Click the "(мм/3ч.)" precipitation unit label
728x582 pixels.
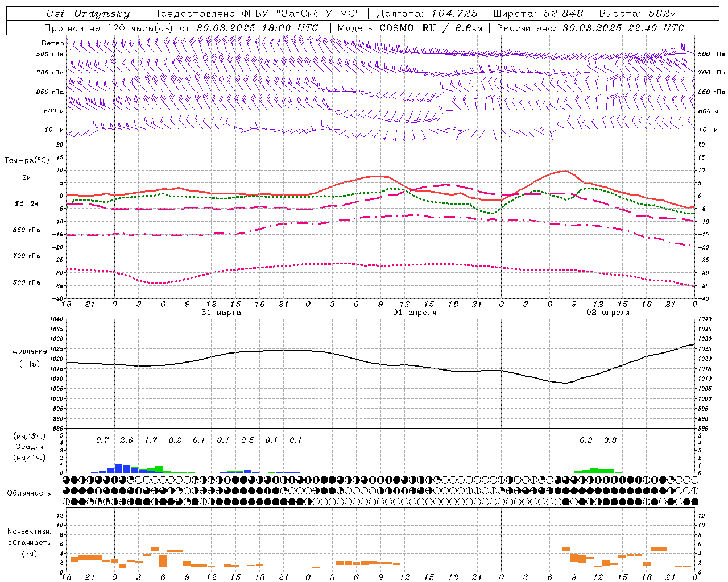coord(29,436)
